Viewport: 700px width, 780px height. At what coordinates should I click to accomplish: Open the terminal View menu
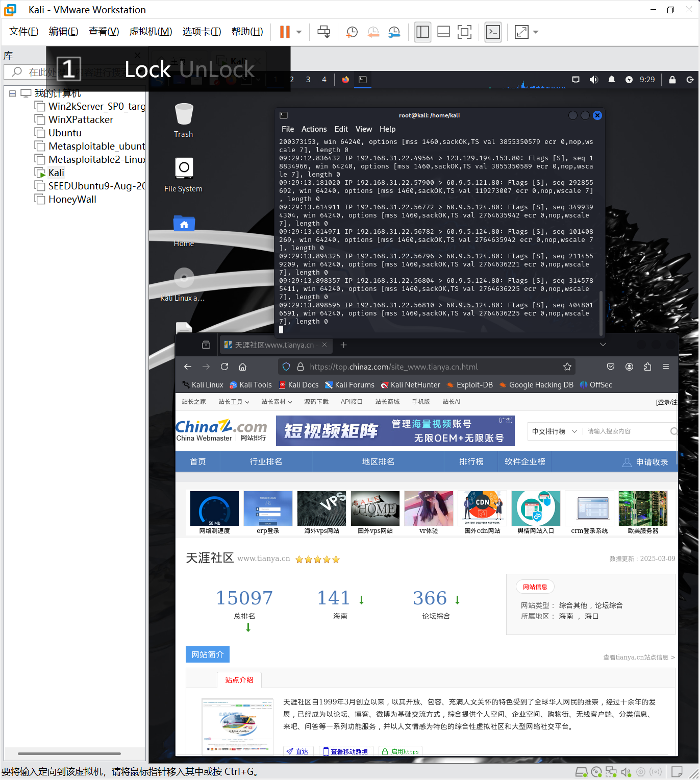tap(364, 129)
